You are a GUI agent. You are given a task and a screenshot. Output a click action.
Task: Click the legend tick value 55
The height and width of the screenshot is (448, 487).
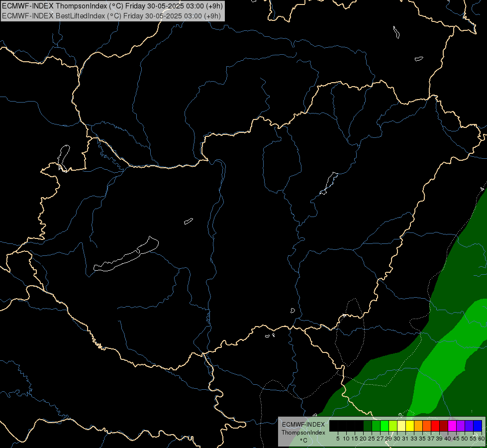[473, 439]
